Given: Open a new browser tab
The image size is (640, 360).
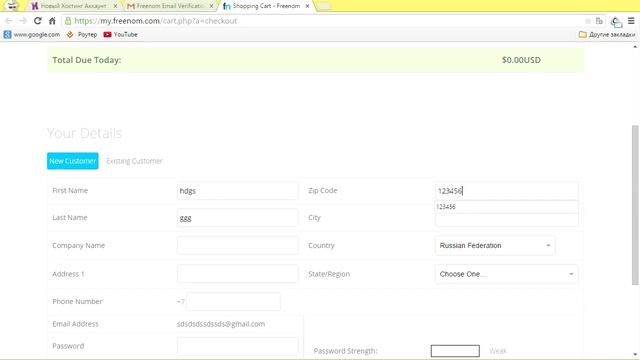Looking at the screenshot, I should tap(325, 6).
